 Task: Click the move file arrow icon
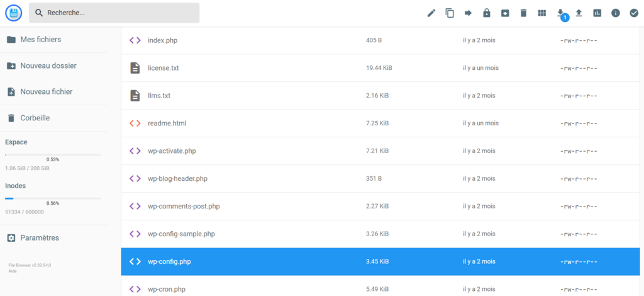(x=468, y=13)
